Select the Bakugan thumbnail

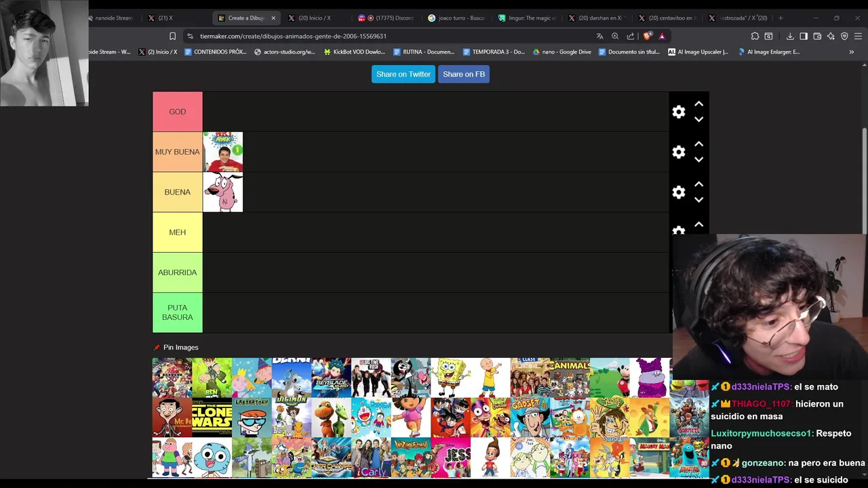172,378
